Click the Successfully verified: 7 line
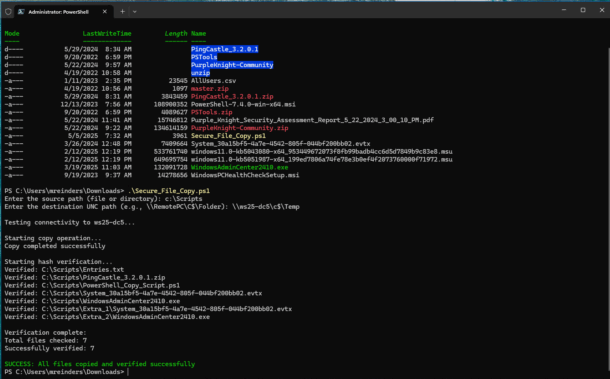 click(x=49, y=348)
